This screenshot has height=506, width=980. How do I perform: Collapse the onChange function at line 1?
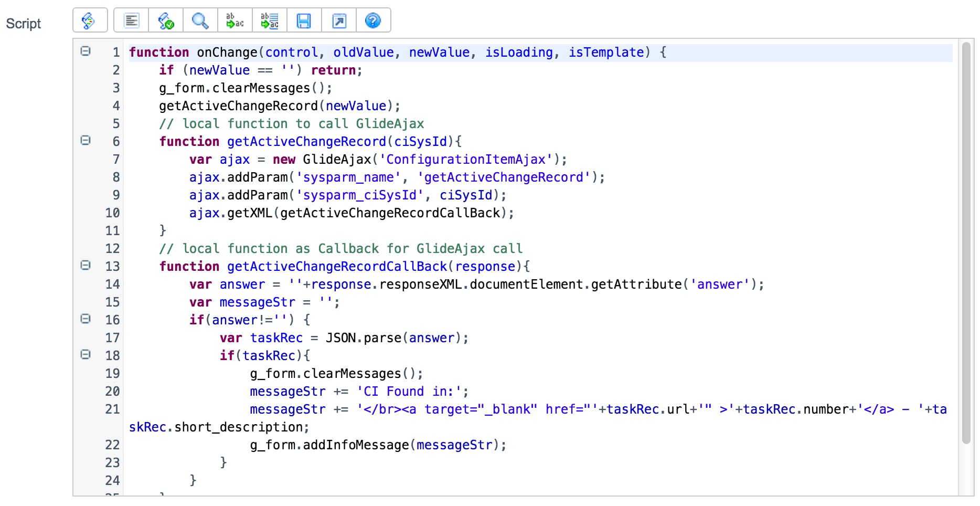(86, 51)
